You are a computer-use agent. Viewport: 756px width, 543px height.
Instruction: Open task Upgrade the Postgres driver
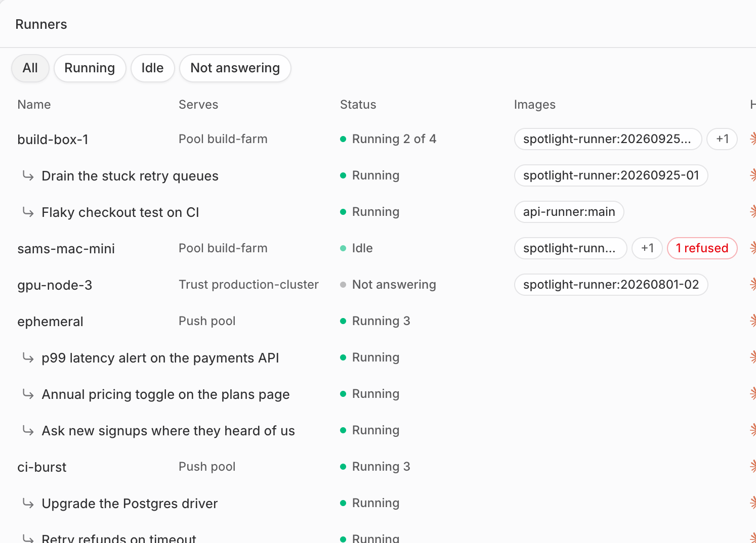pyautogui.click(x=130, y=504)
